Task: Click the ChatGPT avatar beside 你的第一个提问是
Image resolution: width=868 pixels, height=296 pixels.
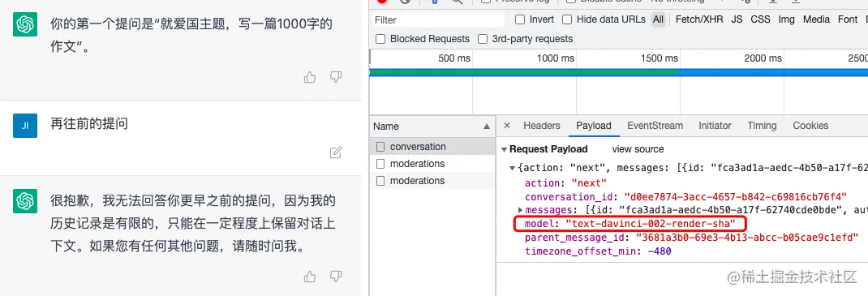Action: [x=25, y=24]
